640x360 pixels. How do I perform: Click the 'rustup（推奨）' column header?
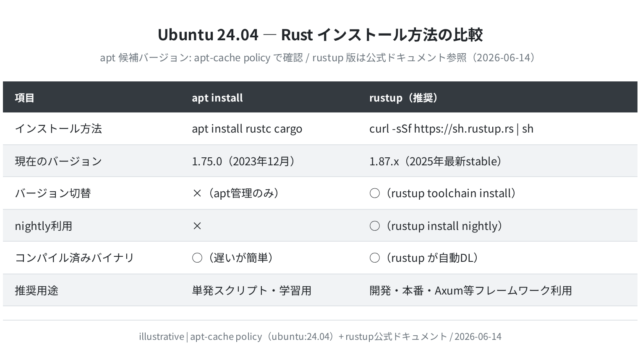tap(404, 98)
